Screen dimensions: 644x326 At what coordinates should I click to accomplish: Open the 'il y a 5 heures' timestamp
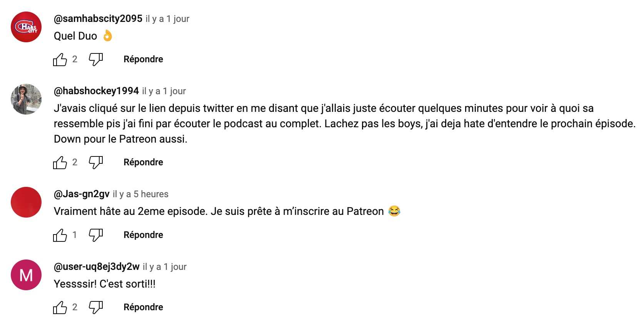pos(140,194)
